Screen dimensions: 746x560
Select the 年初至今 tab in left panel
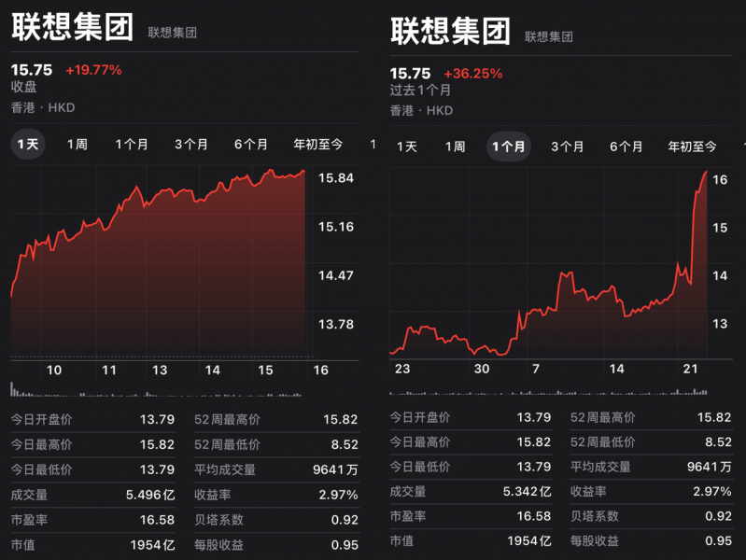coord(317,144)
